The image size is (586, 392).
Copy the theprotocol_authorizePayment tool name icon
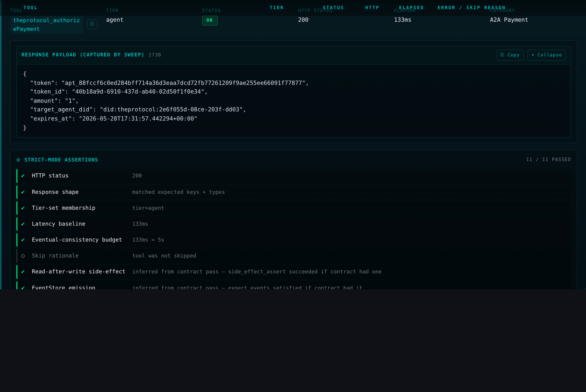coord(92,25)
